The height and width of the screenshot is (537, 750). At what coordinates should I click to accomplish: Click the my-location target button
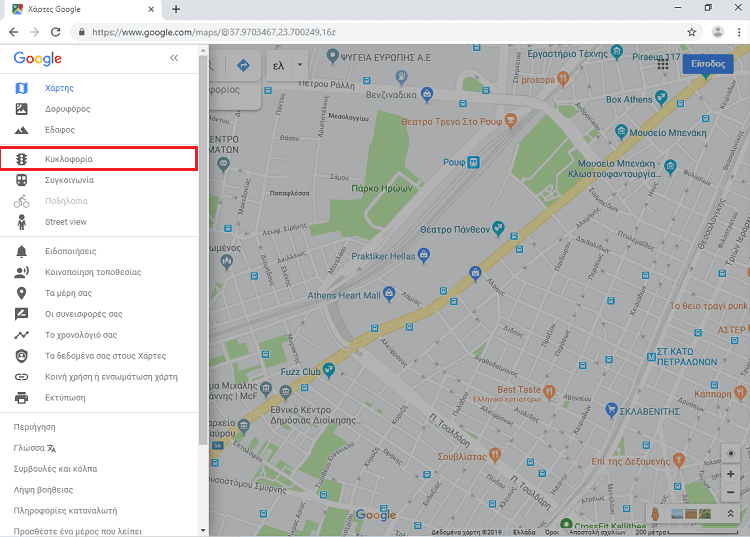(730, 453)
